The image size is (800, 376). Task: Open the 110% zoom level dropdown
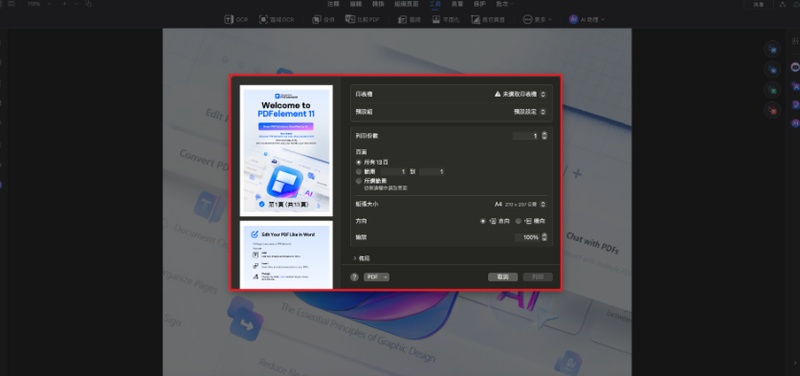point(38,4)
